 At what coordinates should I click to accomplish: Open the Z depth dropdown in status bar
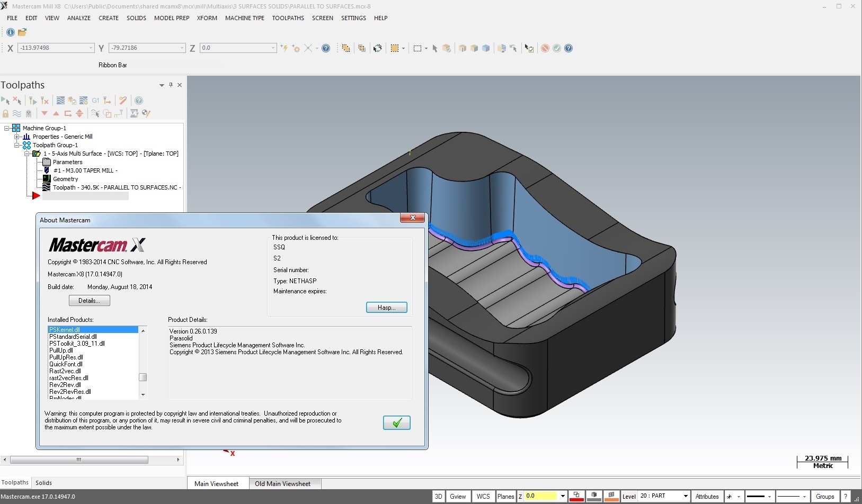[563, 496]
